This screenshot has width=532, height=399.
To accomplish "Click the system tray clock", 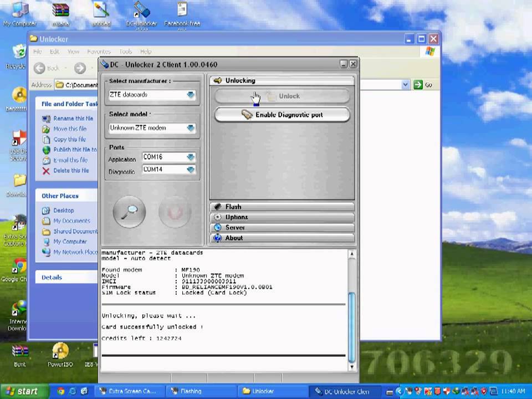I will coord(513,392).
